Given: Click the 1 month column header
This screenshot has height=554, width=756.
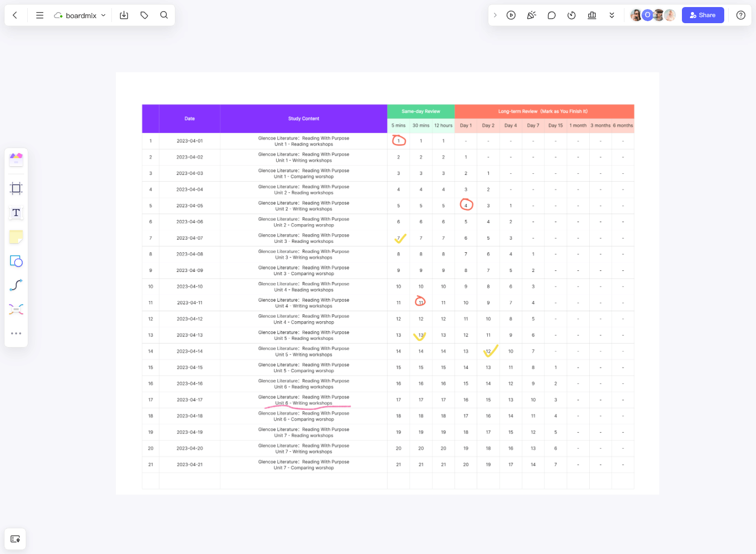Looking at the screenshot, I should click(x=578, y=125).
